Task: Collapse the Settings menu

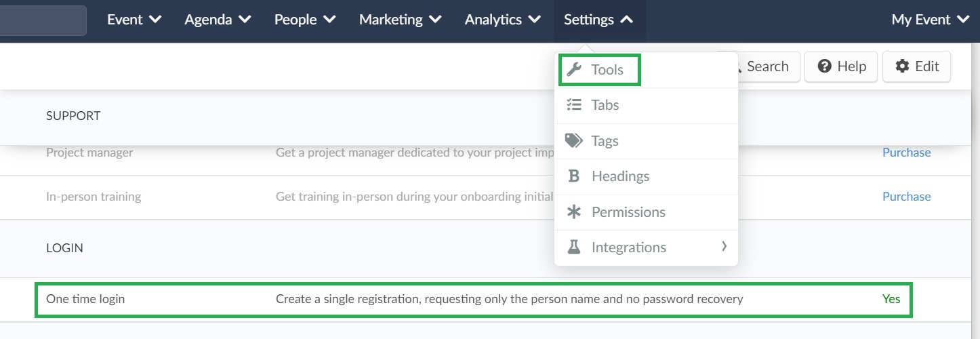Action: (599, 20)
